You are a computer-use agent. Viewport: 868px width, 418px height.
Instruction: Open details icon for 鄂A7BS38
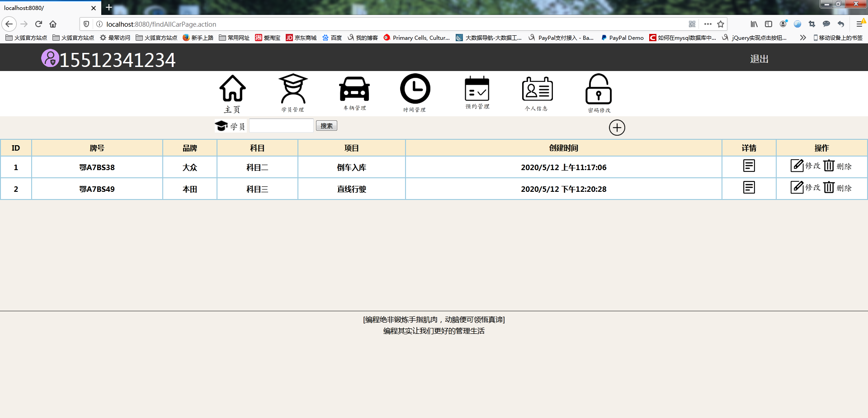[x=749, y=166]
